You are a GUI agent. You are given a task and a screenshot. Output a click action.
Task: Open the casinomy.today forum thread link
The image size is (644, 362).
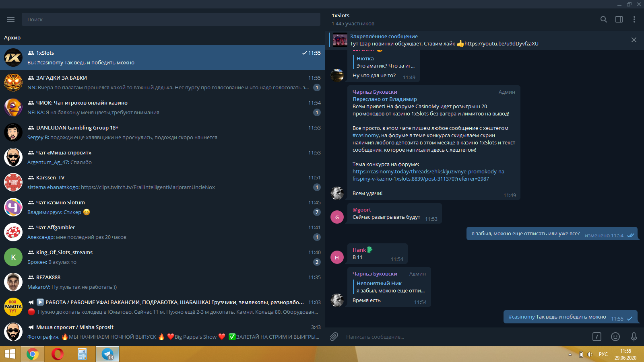pos(429,175)
